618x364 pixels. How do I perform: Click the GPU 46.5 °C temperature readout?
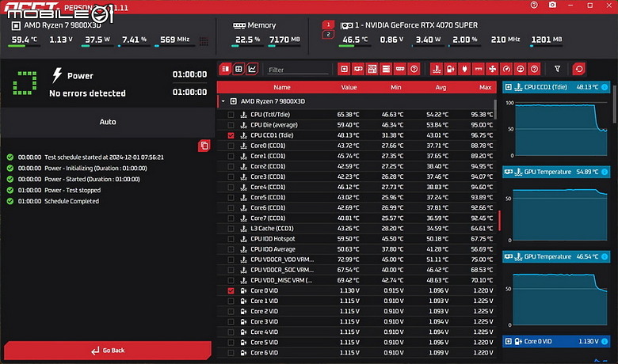(355, 40)
